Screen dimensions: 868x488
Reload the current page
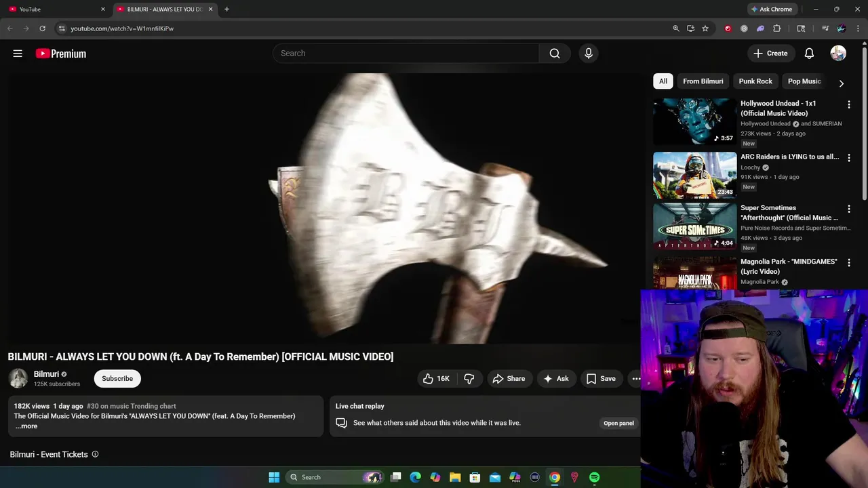[42, 28]
